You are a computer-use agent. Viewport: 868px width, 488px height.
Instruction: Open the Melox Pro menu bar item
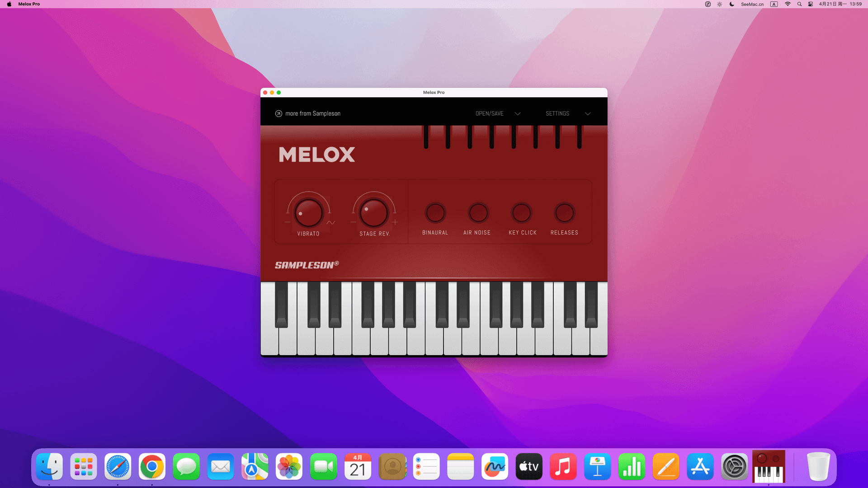pos(29,4)
